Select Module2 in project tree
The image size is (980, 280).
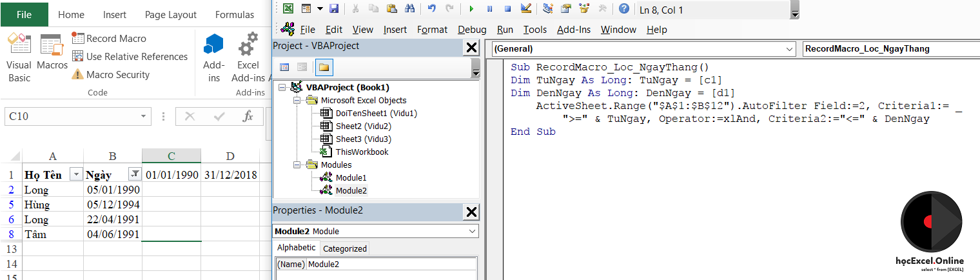point(351,190)
